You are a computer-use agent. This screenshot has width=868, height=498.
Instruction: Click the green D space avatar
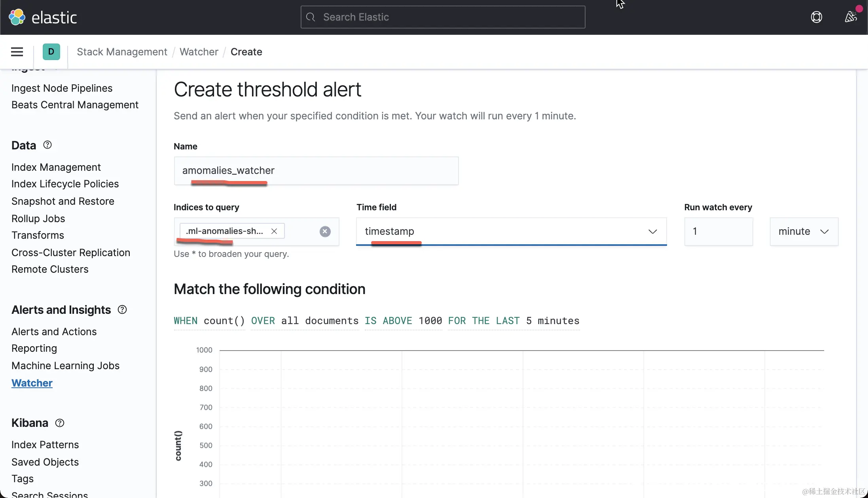pyautogui.click(x=51, y=52)
